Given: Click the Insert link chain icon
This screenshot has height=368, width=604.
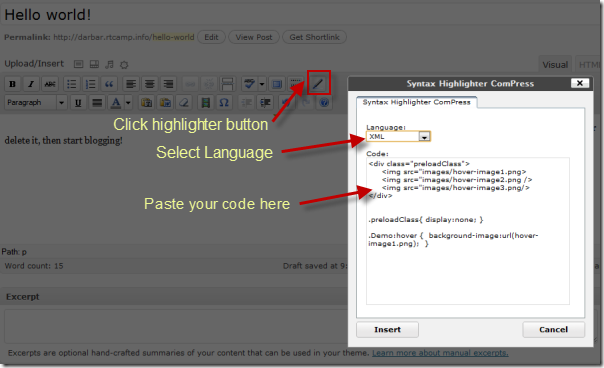Looking at the screenshot, I should [190, 84].
